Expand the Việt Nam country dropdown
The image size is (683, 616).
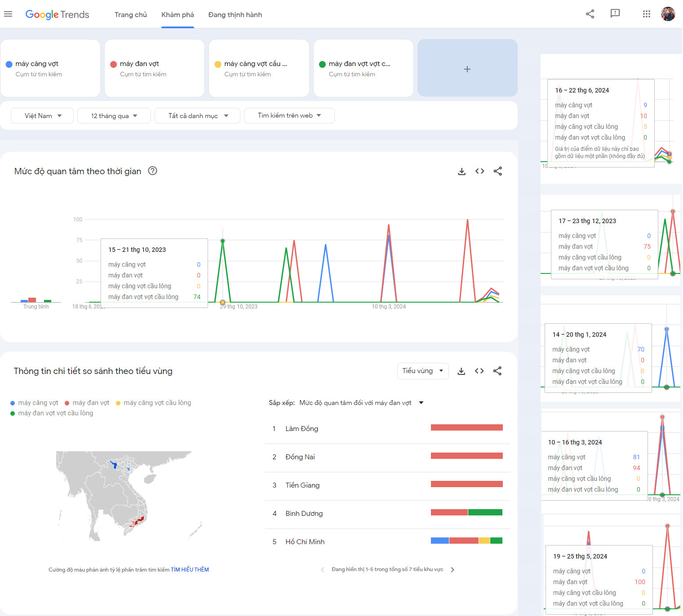[x=43, y=116]
